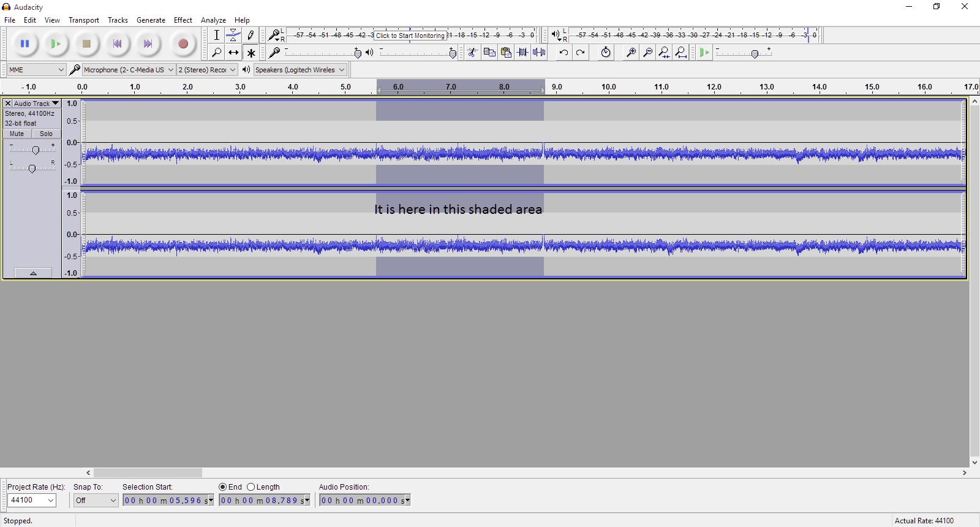Select the Draw pencil tool

click(x=251, y=36)
